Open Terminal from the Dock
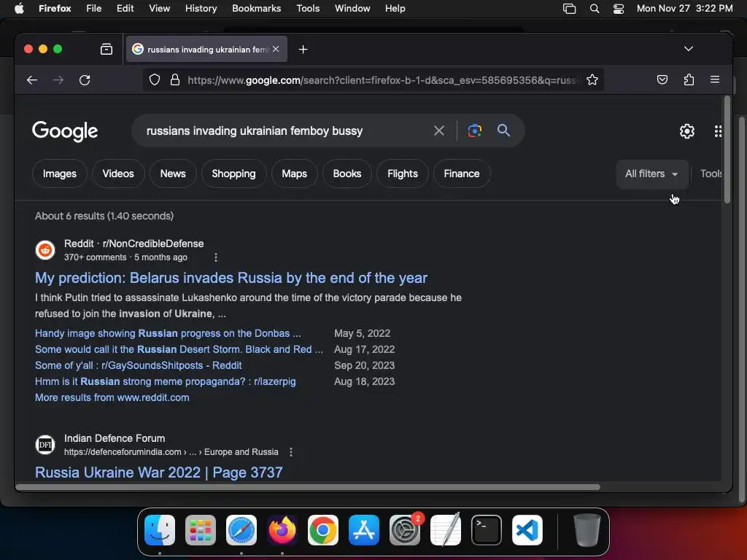Viewport: 747px width, 560px height. [487, 529]
